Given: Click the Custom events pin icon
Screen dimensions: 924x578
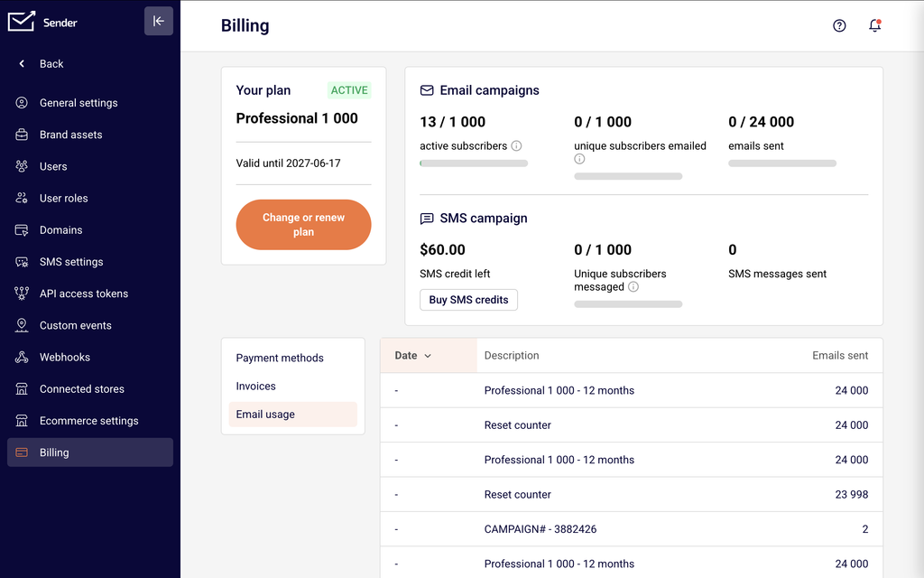Looking at the screenshot, I should (x=22, y=325).
